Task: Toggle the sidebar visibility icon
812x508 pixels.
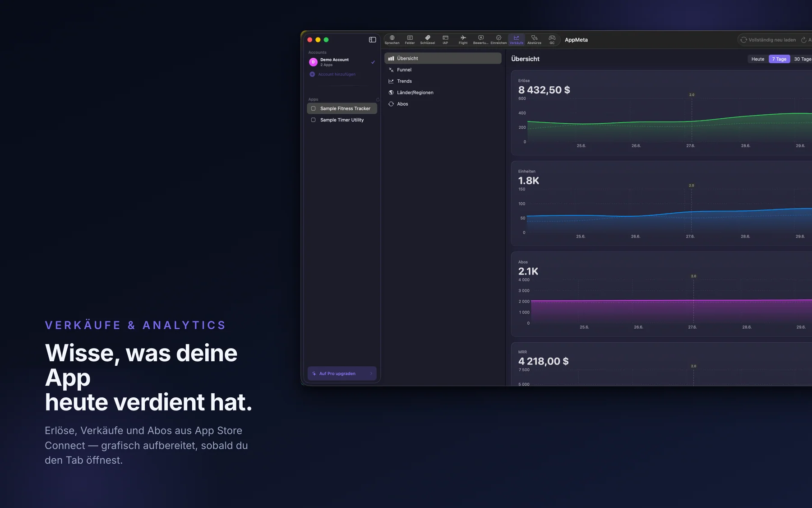Action: (372, 40)
